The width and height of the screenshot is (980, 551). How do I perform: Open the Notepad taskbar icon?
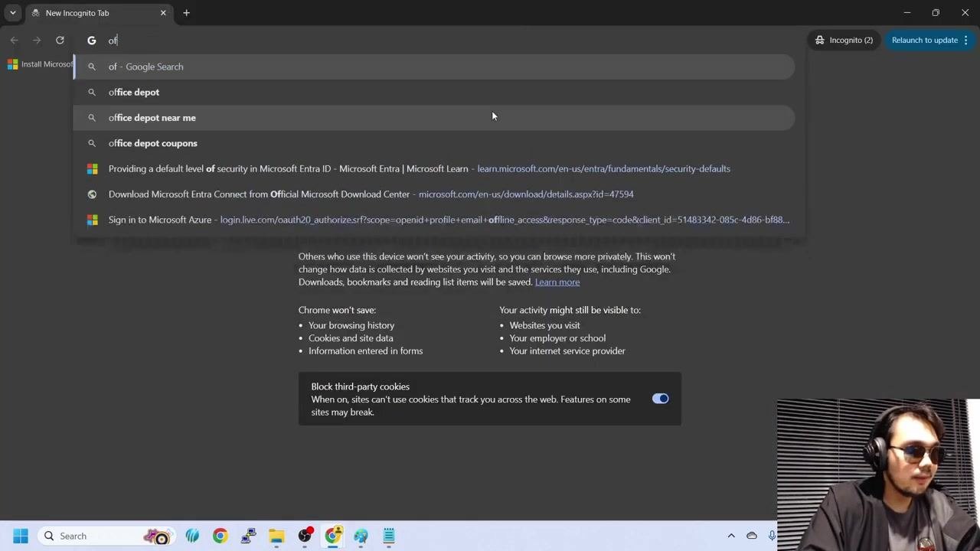coord(389,536)
